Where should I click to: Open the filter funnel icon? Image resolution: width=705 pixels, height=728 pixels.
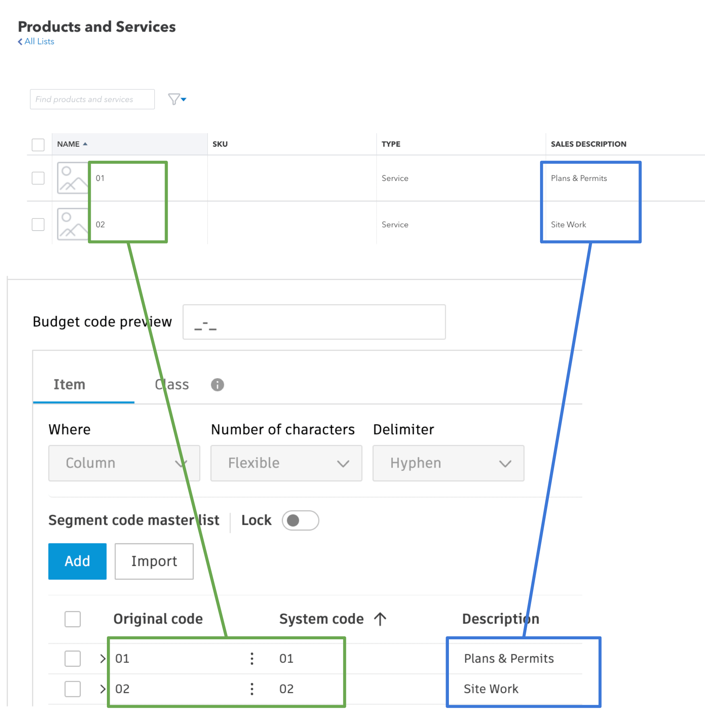pyautogui.click(x=175, y=99)
